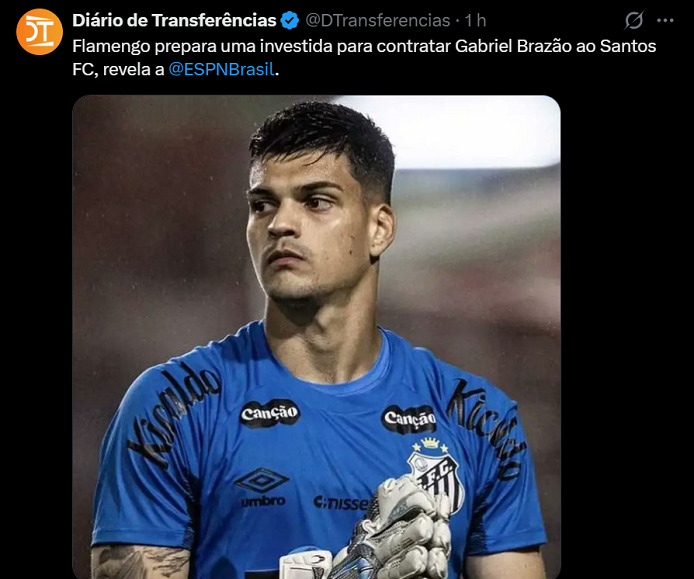Open the Grok explain-post icon
The image size is (694, 579).
634,20
